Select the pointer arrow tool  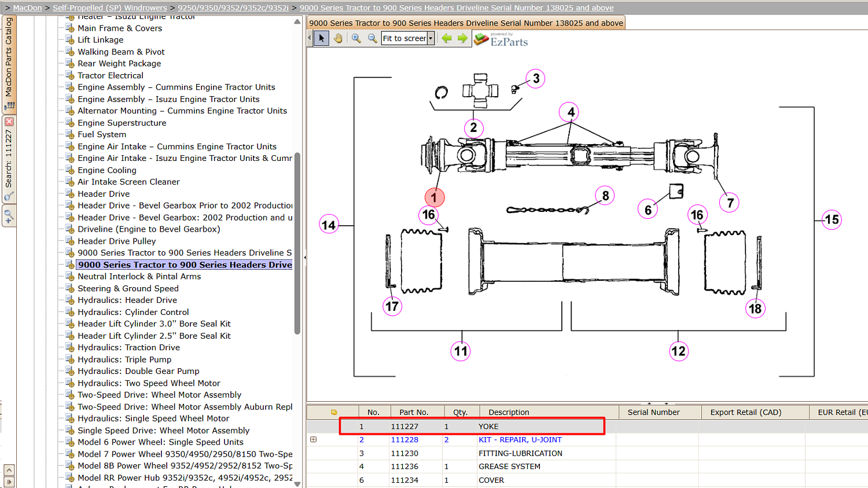click(322, 38)
